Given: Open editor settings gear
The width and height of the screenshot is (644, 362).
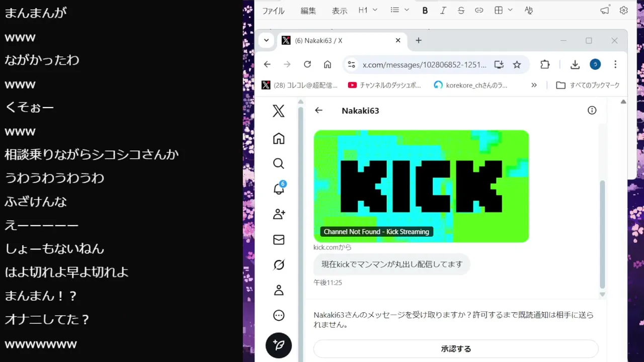Looking at the screenshot, I should pos(624,10).
